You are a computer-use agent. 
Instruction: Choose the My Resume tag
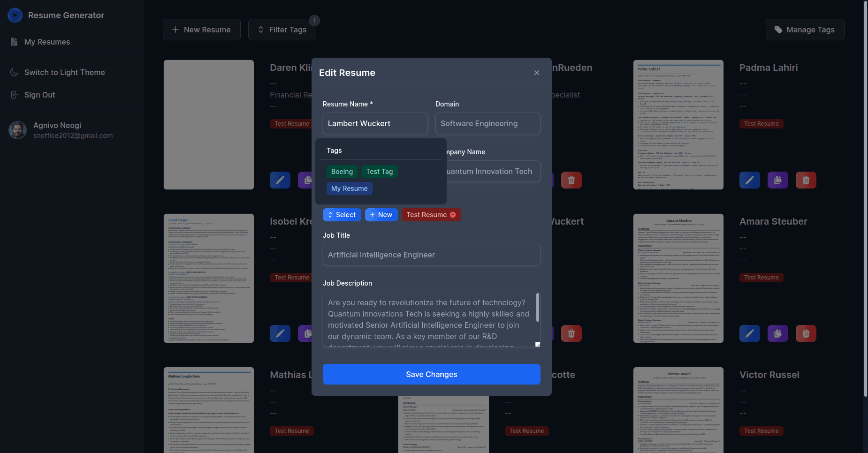[350, 189]
